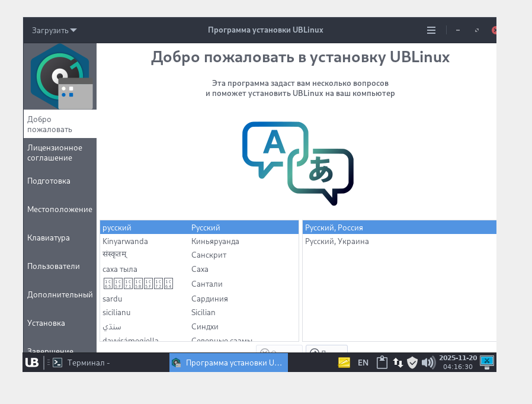Go to Лицензионное соглашение step
The image size is (532, 404).
[60, 153]
